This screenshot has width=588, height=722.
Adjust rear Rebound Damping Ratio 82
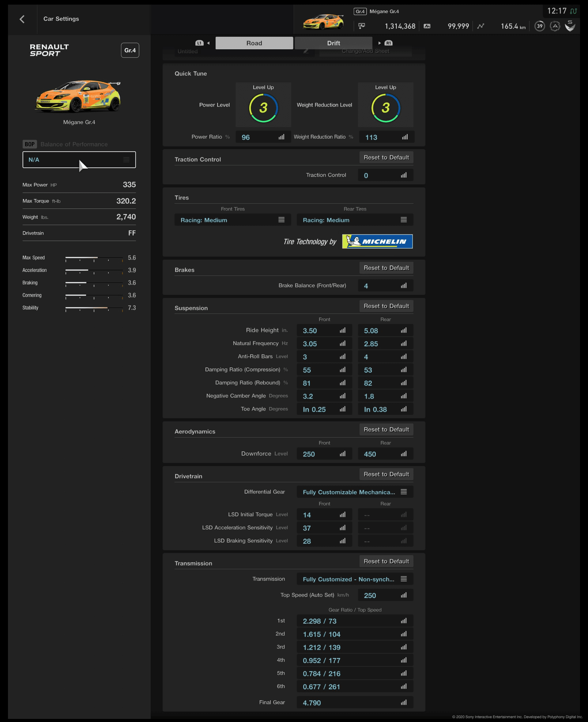point(386,383)
